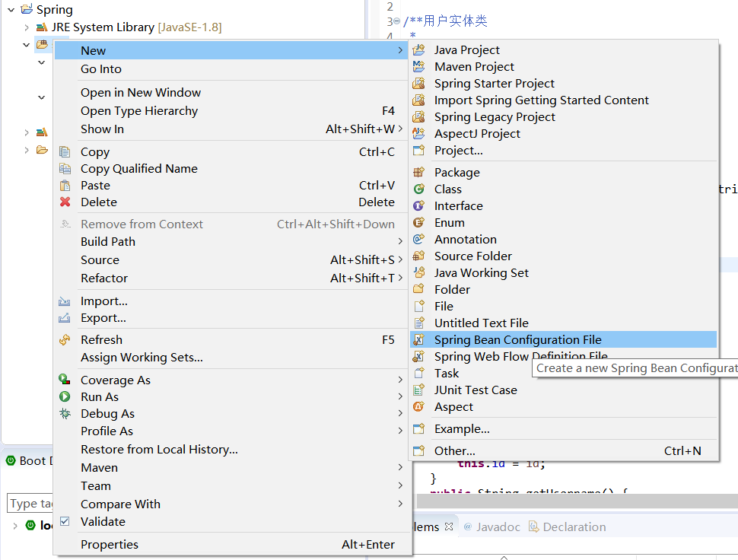738x560 pixels.
Task: Toggle the Validate checkbox
Action: pyautogui.click(x=65, y=521)
